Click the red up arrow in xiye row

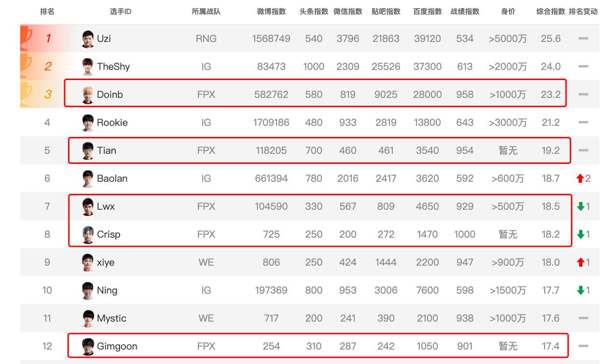tap(581, 262)
